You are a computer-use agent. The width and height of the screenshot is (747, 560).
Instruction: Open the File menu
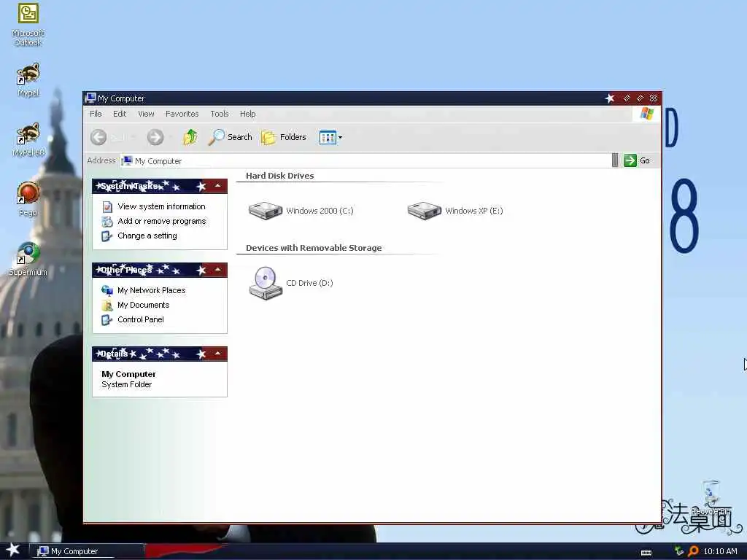[x=96, y=114]
